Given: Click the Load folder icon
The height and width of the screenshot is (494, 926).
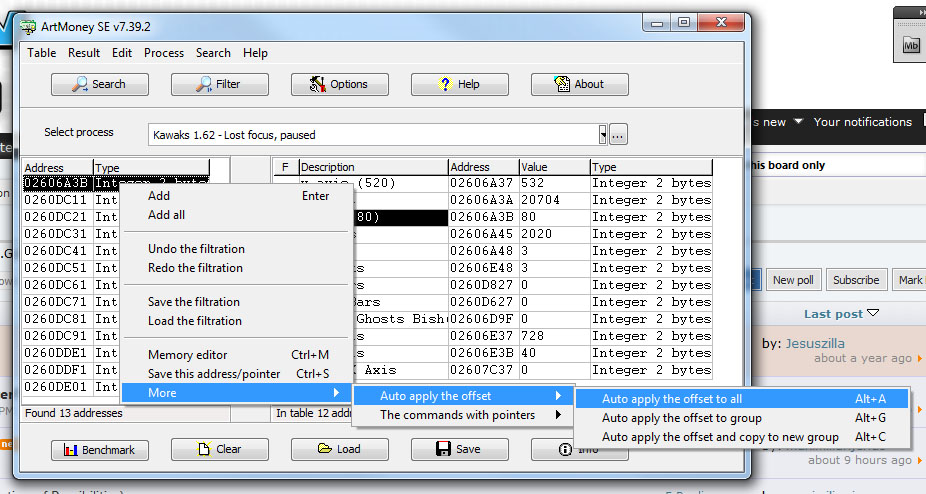Looking at the screenshot, I should point(325,448).
